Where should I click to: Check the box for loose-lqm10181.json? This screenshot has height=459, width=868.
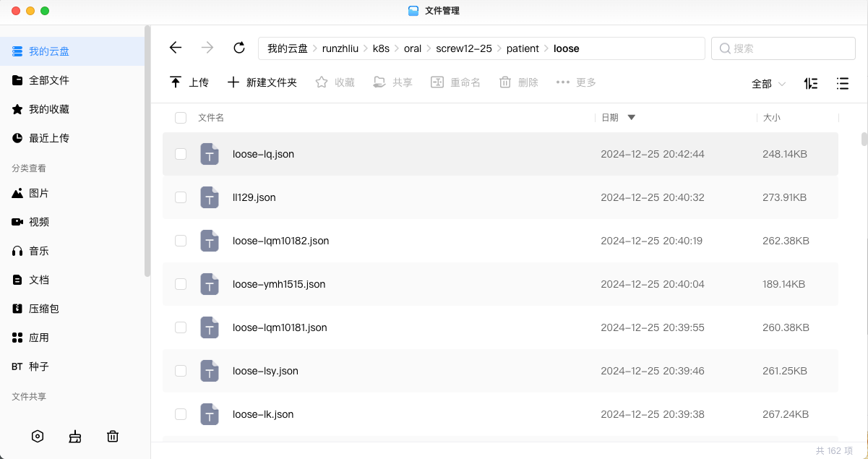tap(181, 327)
